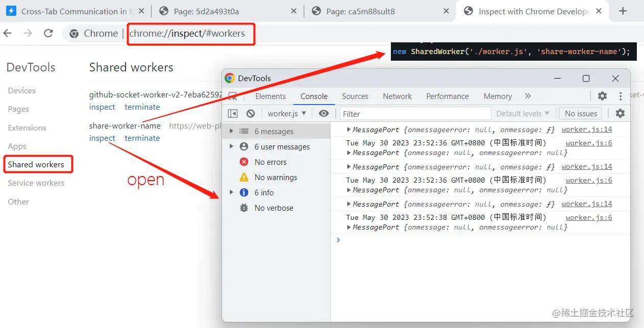
Task: Open the worker.js context dropdown
Action: [x=287, y=113]
